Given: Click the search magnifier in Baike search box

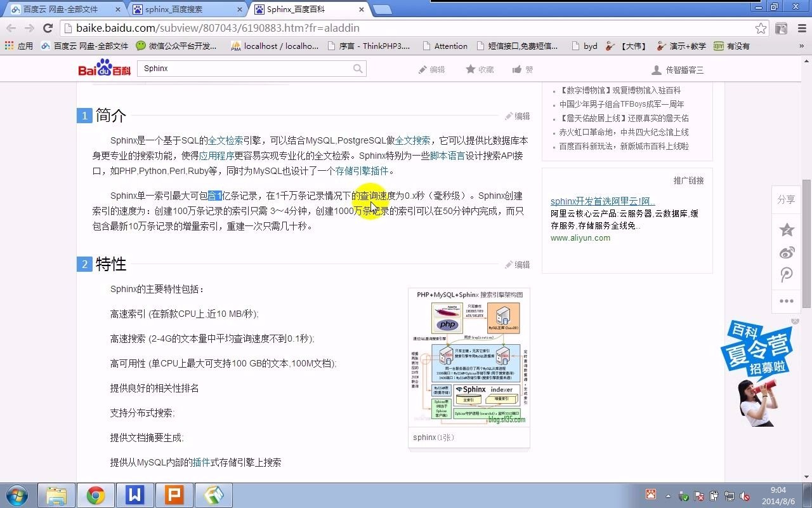Looking at the screenshot, I should [358, 69].
